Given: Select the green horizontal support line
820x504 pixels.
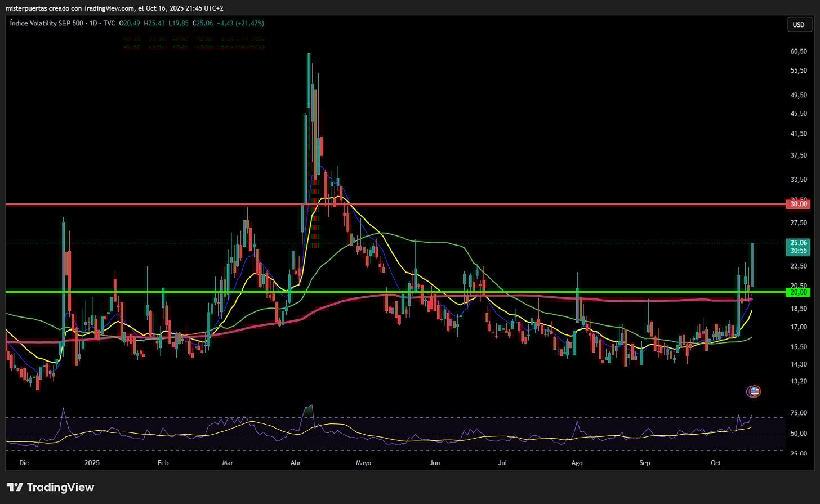Looking at the screenshot, I should pyautogui.click(x=396, y=292).
